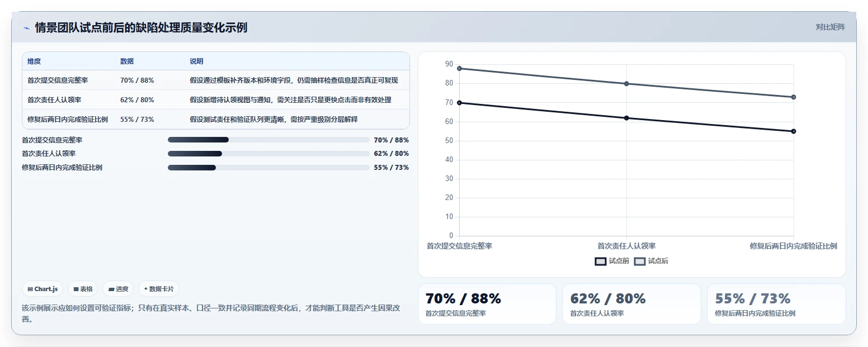The width and height of the screenshot is (868, 347).
Task: Select the 首次提交信息完整率 table row
Action: coord(216,80)
